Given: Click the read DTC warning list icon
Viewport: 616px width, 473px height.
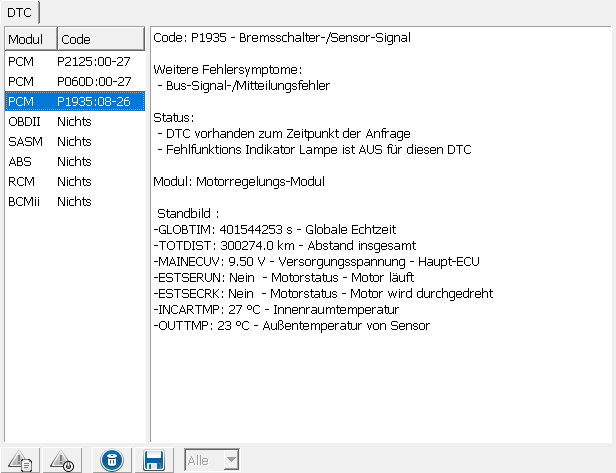Looking at the screenshot, I should click(x=22, y=460).
